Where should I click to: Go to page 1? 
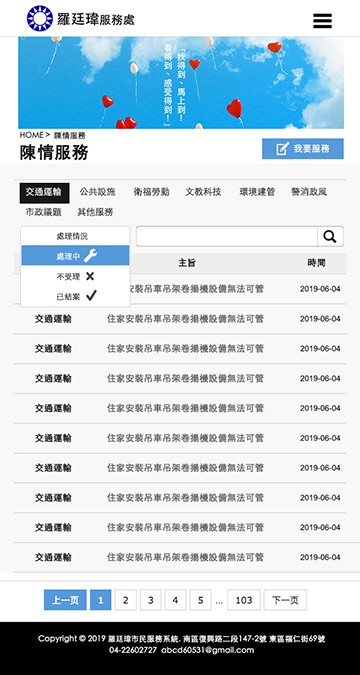click(x=101, y=600)
